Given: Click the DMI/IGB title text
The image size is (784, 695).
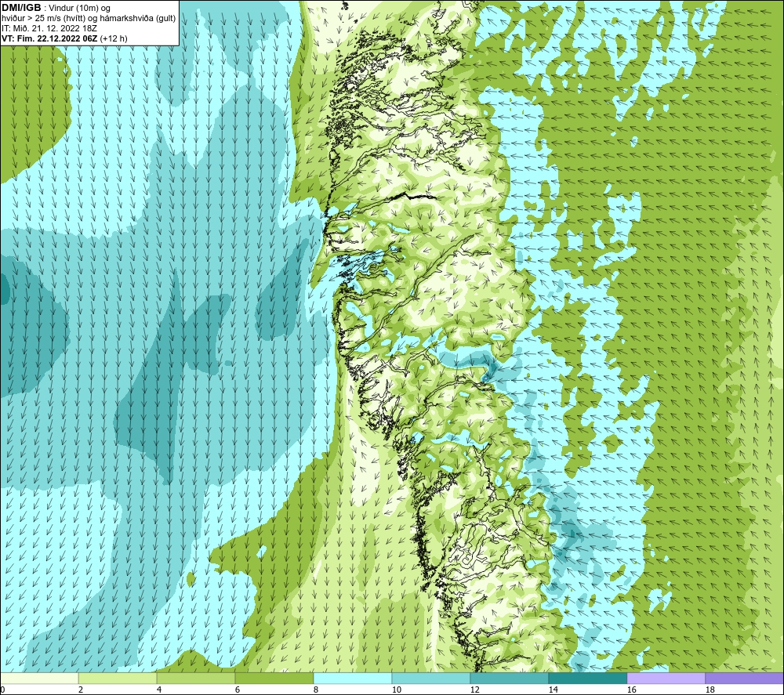Looking at the screenshot, I should click(x=21, y=8).
